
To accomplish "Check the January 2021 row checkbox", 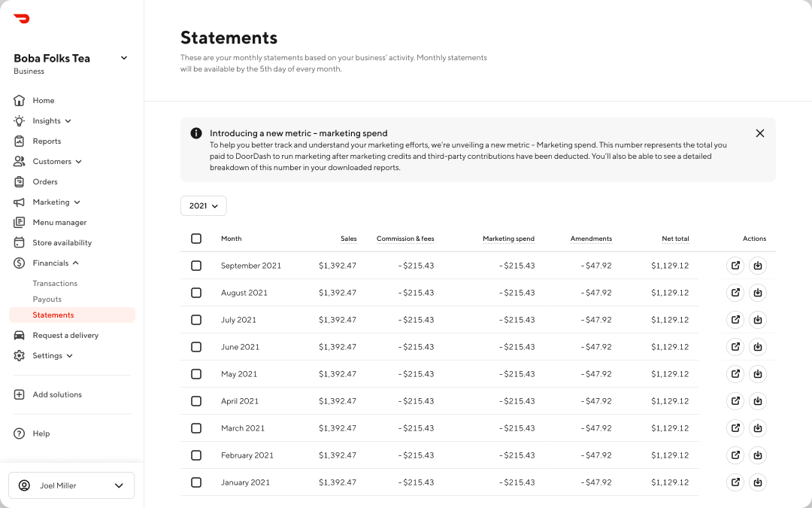I will click(196, 482).
